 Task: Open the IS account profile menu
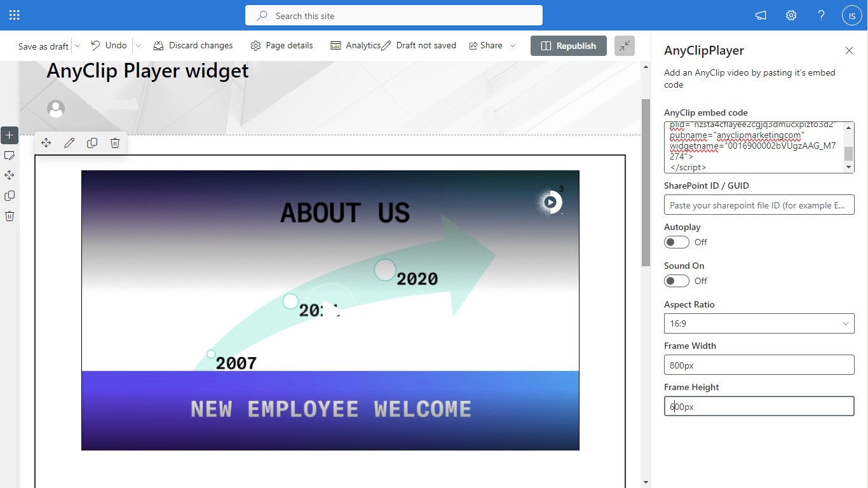851,15
